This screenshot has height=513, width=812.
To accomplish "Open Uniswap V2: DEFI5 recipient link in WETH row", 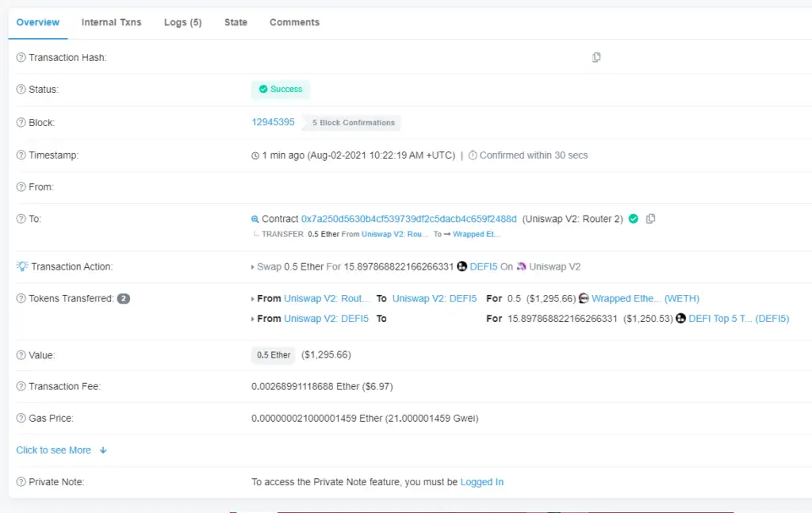I will point(435,299).
